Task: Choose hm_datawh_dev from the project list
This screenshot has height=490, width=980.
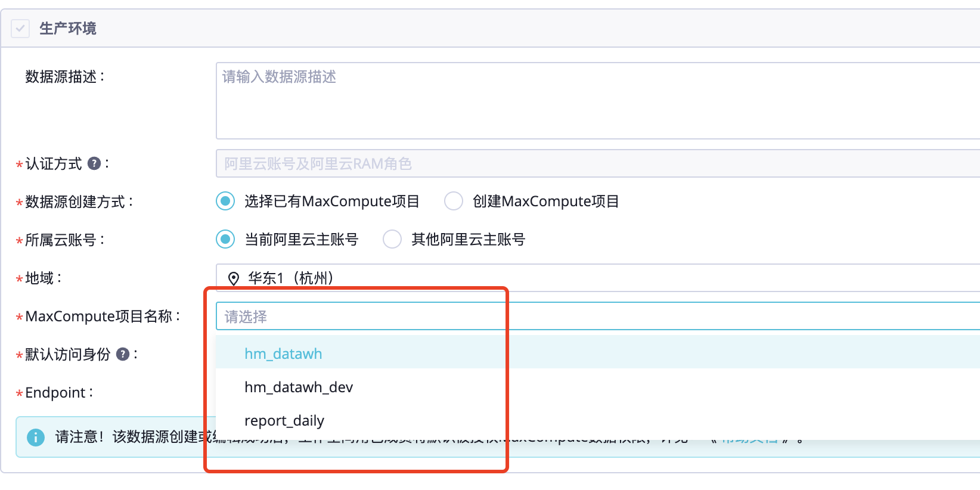Action: coord(598,387)
